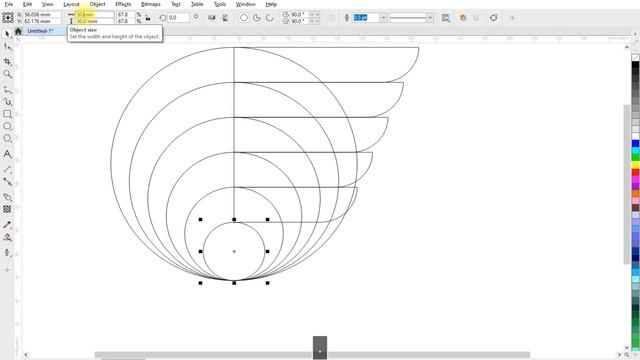Image resolution: width=640 pixels, height=360 pixels.
Task: Select the Zoom magnifier tool
Action: pos(7,74)
